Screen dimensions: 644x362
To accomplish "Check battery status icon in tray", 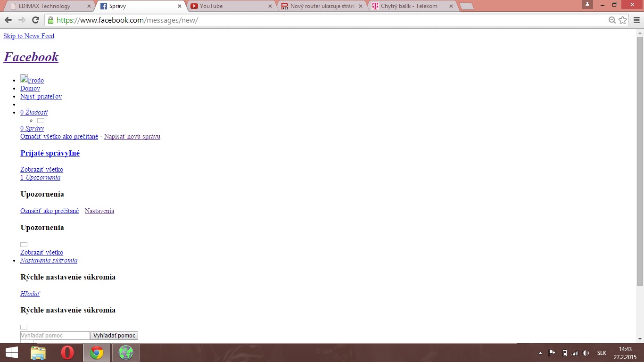I will pos(564,353).
